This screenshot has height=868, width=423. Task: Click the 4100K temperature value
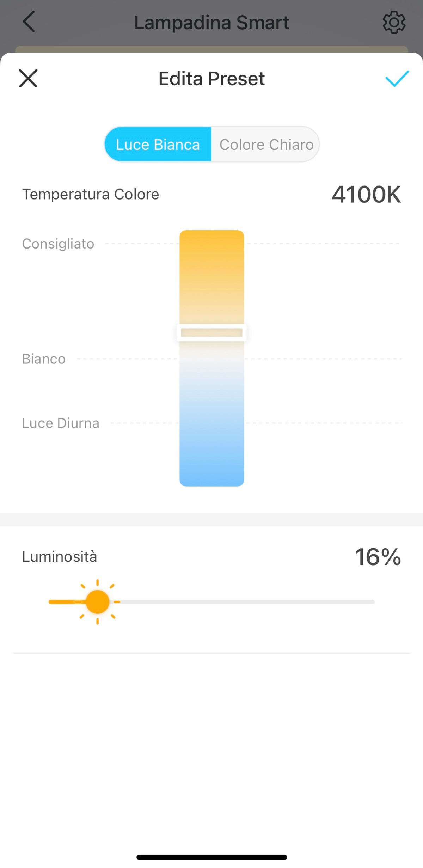[366, 194]
